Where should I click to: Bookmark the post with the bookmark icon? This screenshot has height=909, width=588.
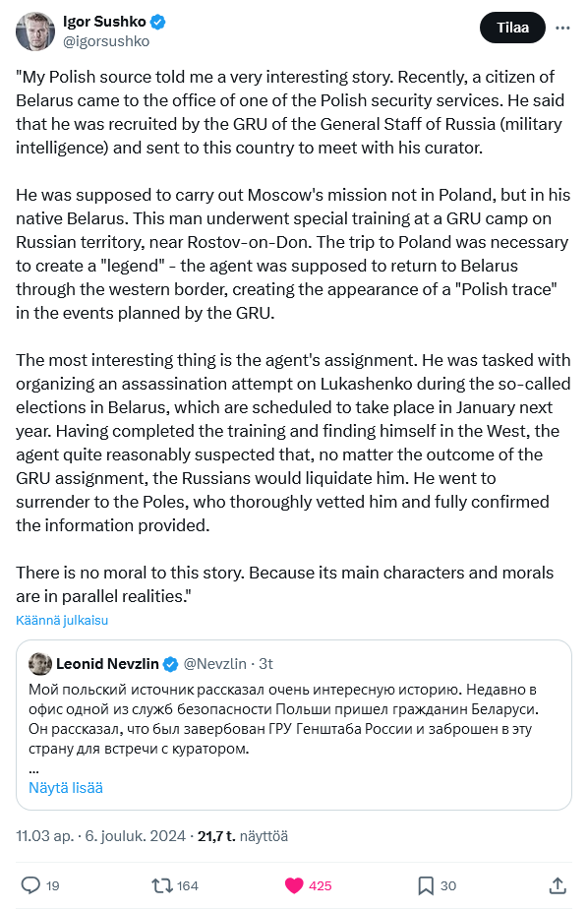[426, 885]
